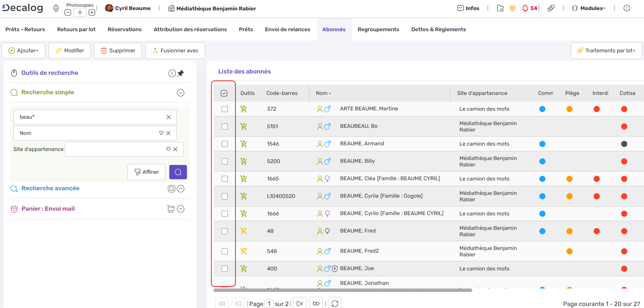Open the Dettes & Règlements tab

(x=438, y=30)
